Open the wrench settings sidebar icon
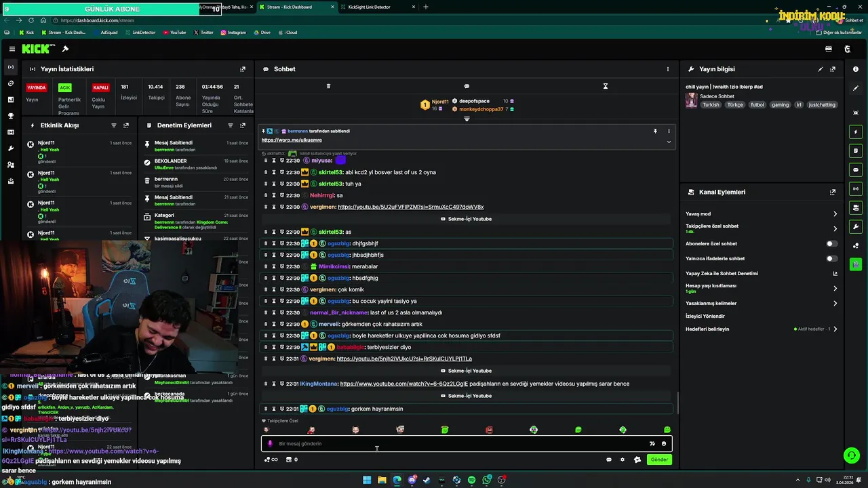 coord(11,148)
